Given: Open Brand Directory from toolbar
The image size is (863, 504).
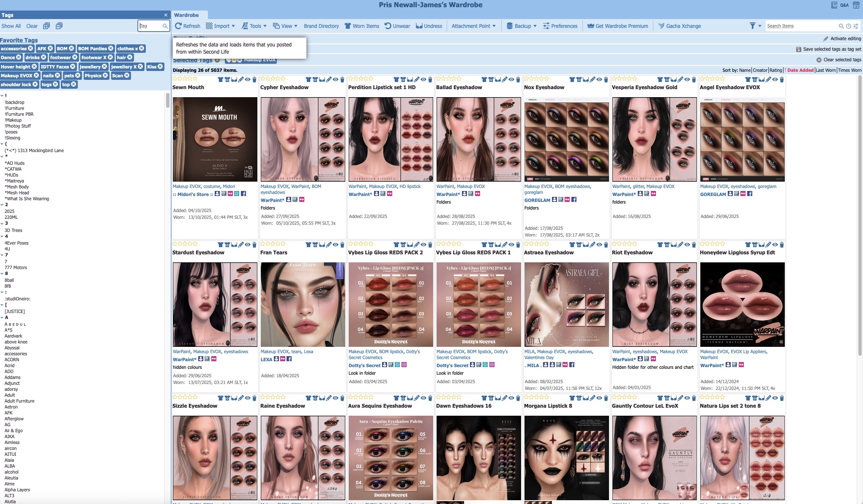Looking at the screenshot, I should click(x=321, y=26).
